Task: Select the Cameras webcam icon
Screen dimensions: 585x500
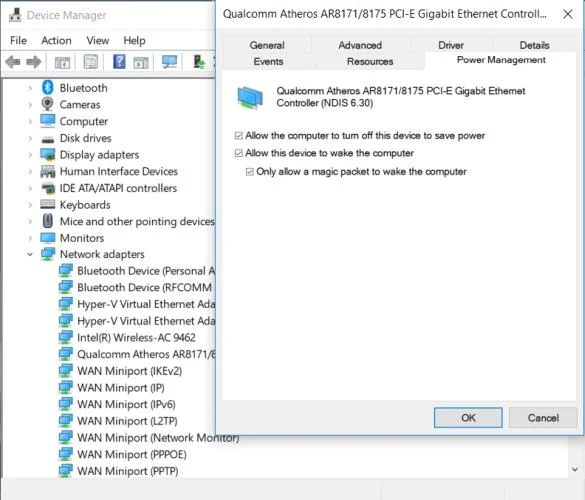Action: [47, 104]
